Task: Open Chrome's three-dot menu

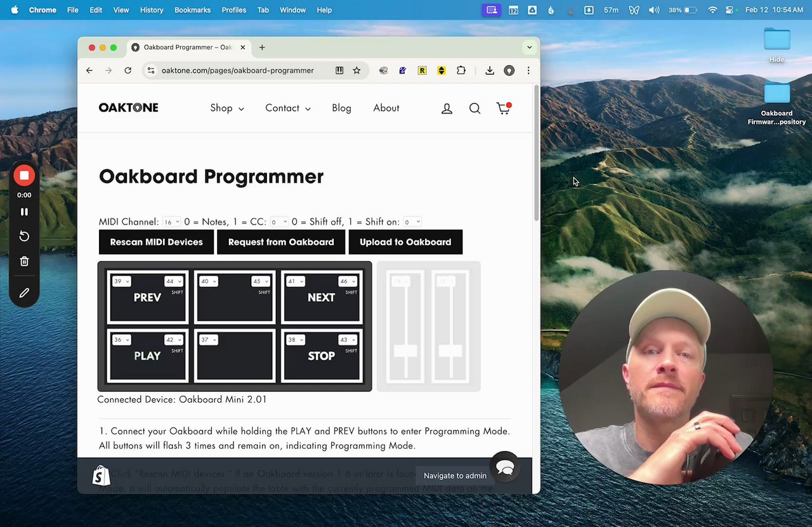Action: tap(528, 70)
